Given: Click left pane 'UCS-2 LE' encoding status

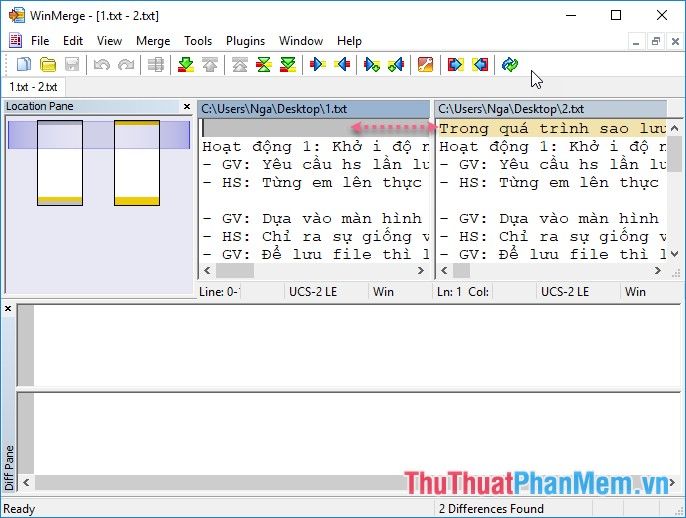Looking at the screenshot, I should [x=313, y=292].
